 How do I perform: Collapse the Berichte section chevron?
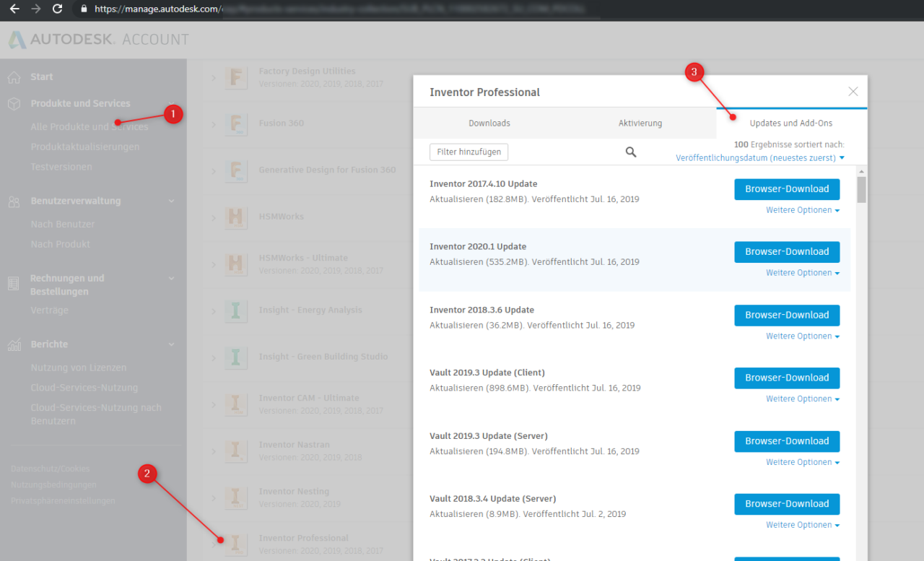point(171,344)
